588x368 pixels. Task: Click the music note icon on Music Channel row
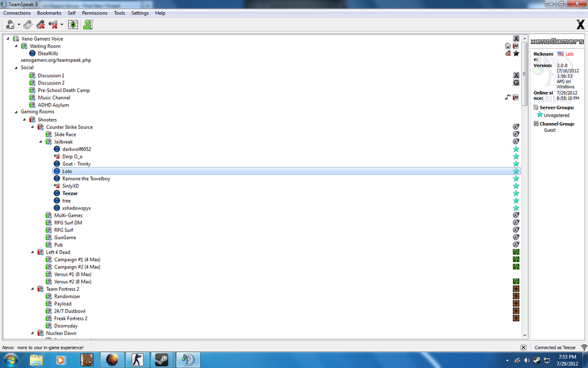[x=508, y=97]
